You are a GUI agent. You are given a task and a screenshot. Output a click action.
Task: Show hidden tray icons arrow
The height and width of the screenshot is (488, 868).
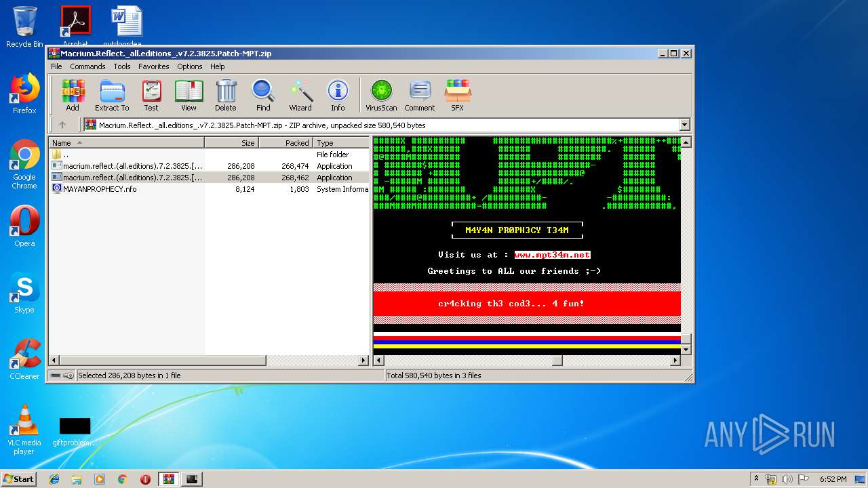click(756, 479)
